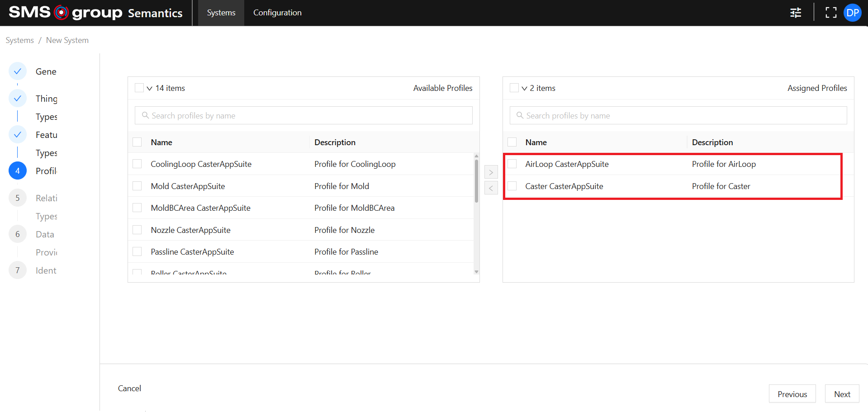This screenshot has width=868, height=412.
Task: Click 'Caster CasterAppSuite' name text
Action: coord(564,186)
